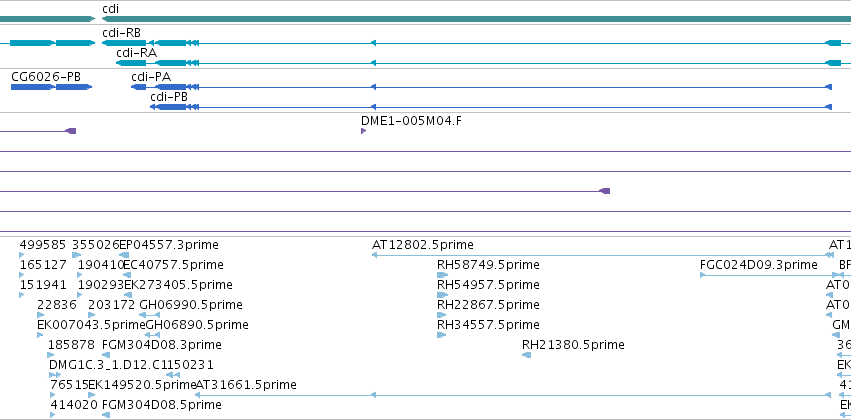Select the 165127 label
The image size is (851, 420).
click(x=43, y=265)
